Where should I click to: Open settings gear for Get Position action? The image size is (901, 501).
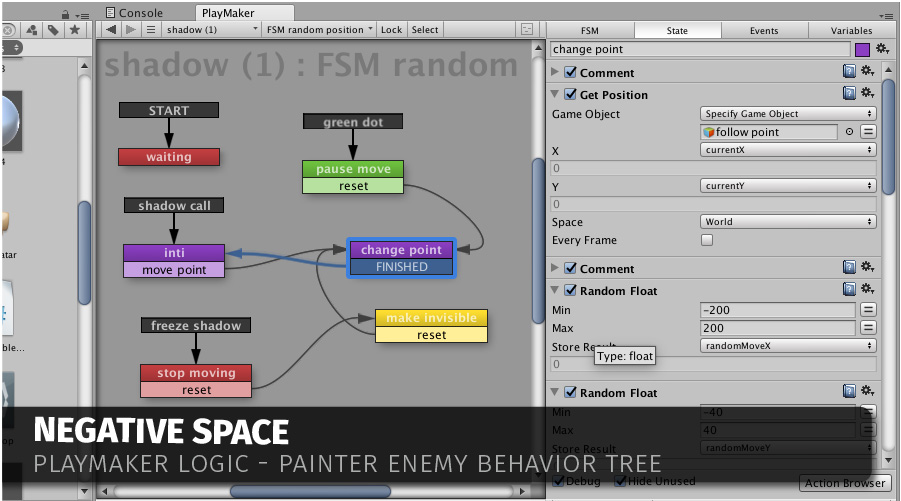[x=867, y=94]
